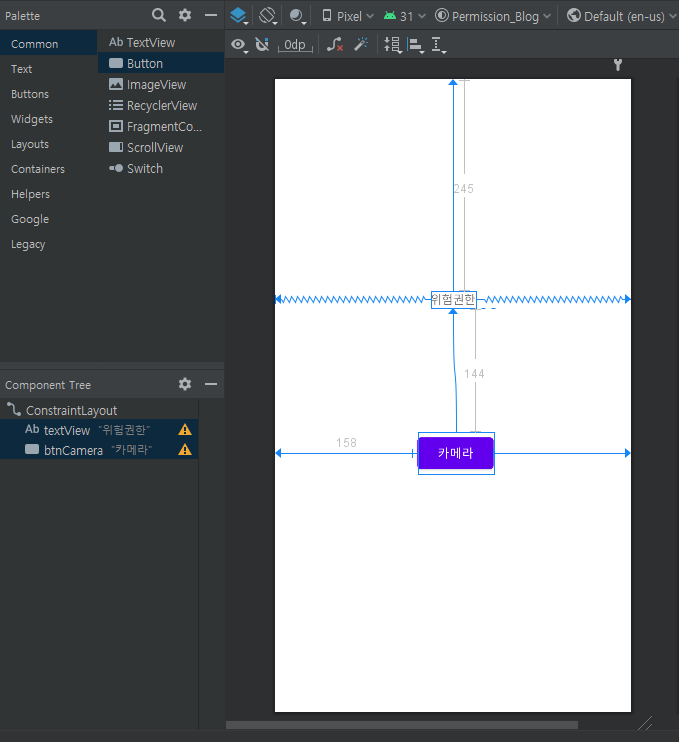The width and height of the screenshot is (679, 742).
Task: Click the 245 top margin label
Action: 463,189
